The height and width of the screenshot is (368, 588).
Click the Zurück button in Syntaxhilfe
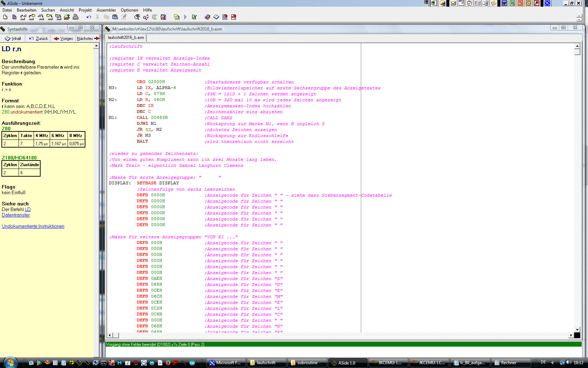coord(38,39)
